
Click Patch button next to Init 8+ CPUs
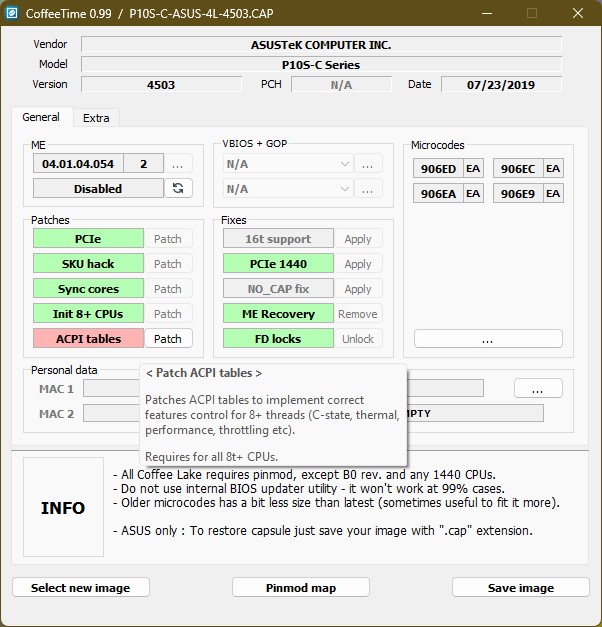[168, 314]
